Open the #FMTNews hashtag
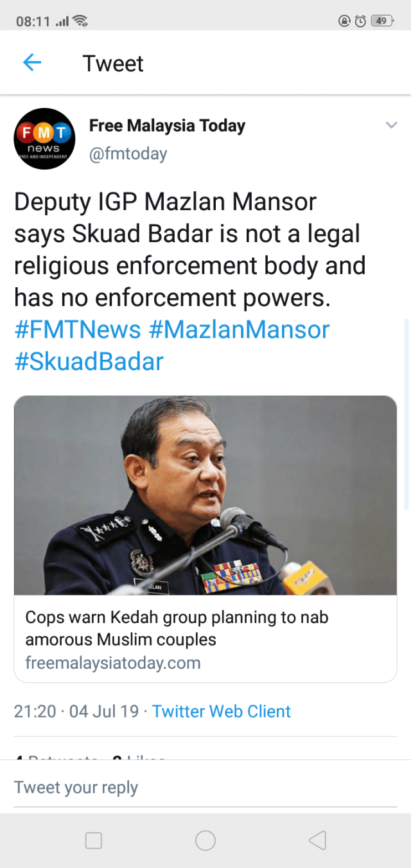Image resolution: width=411 pixels, height=868 pixels. pos(77,330)
